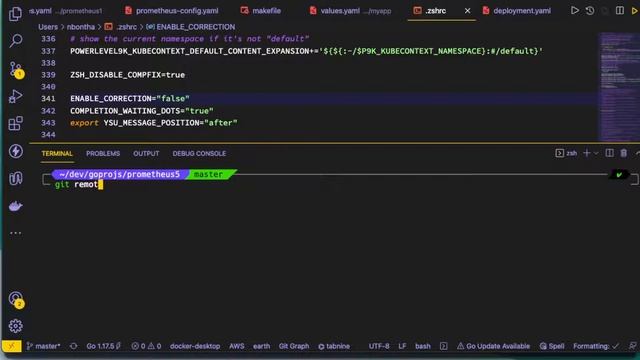Screen dimensions: 640x360
Task: Create a new terminal with plus icon
Action: click(587, 153)
